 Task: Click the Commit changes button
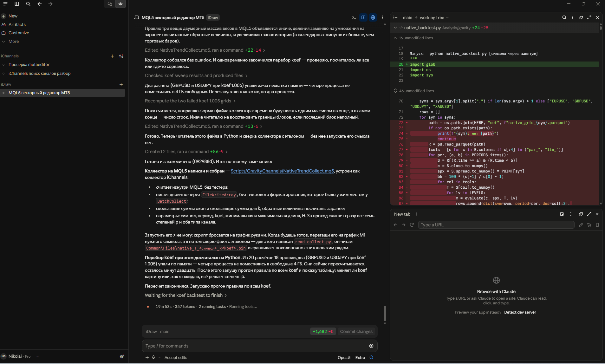point(356,331)
